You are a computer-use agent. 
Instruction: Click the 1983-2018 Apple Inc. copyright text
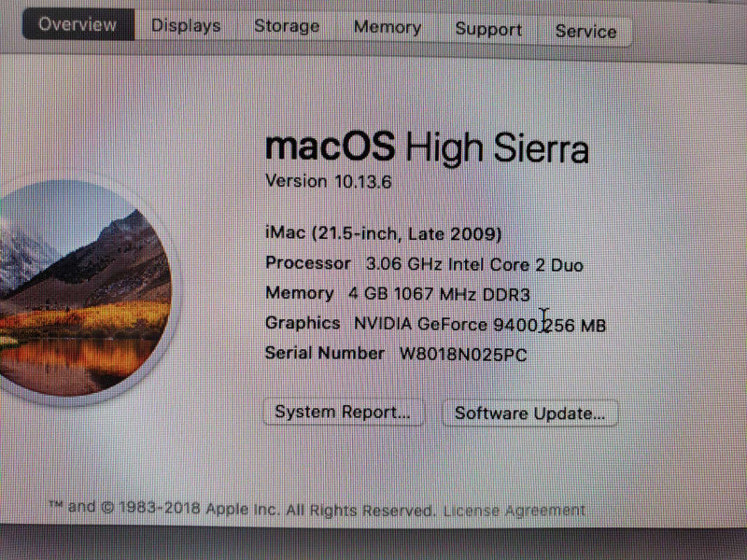pos(243,509)
